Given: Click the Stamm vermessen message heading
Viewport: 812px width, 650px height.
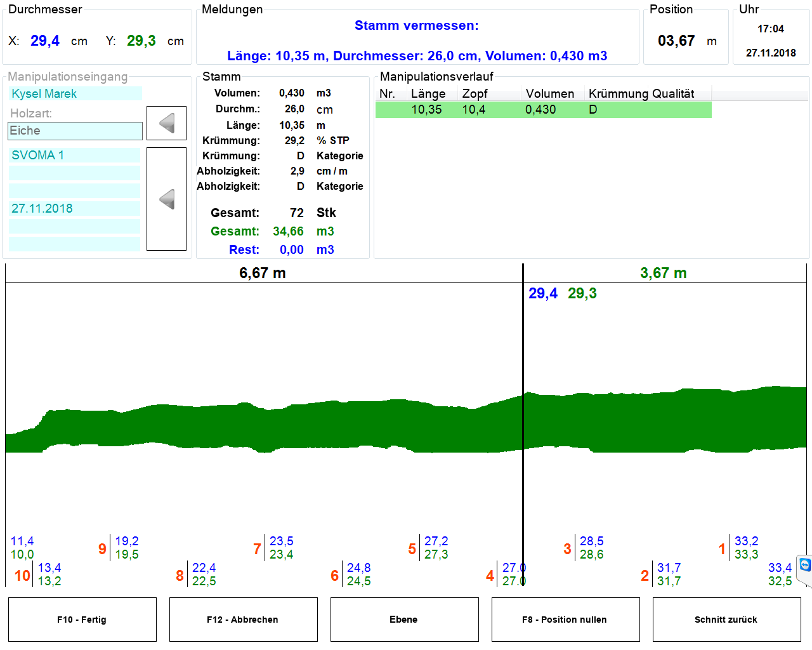Looking at the screenshot, I should [x=417, y=25].
